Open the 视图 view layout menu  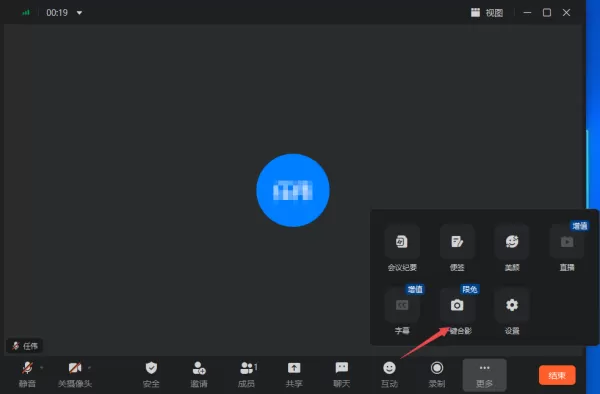(x=487, y=13)
